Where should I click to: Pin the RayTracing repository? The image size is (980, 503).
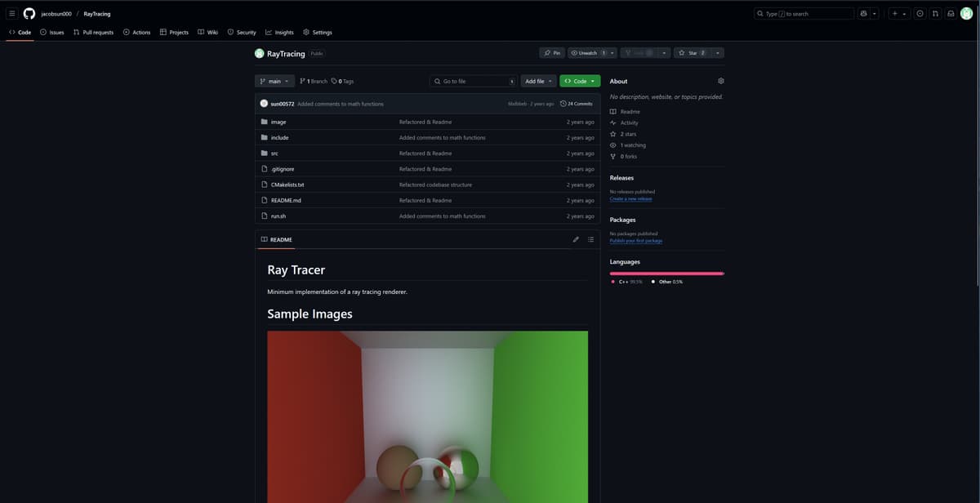pyautogui.click(x=551, y=52)
